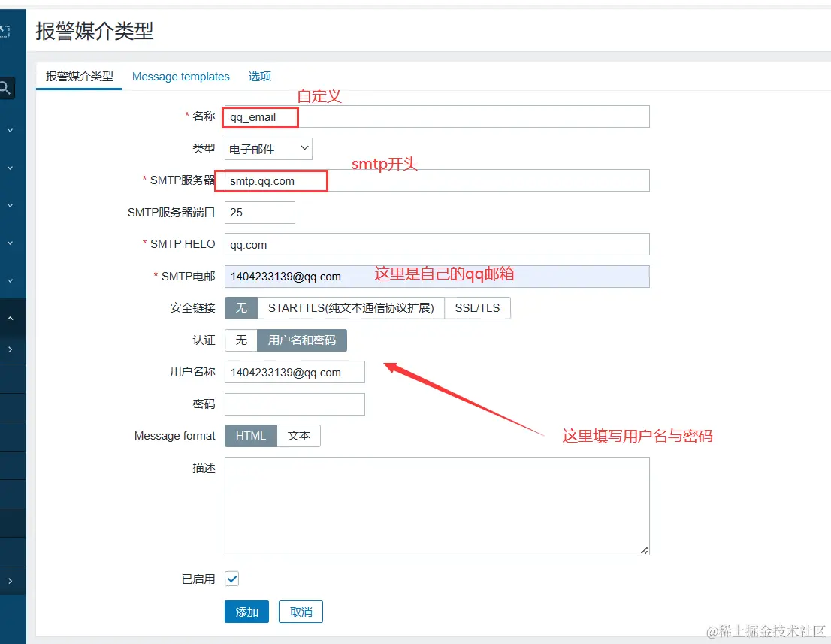Select 用户名和密码 authentication option
This screenshot has height=644, width=831.
[302, 340]
